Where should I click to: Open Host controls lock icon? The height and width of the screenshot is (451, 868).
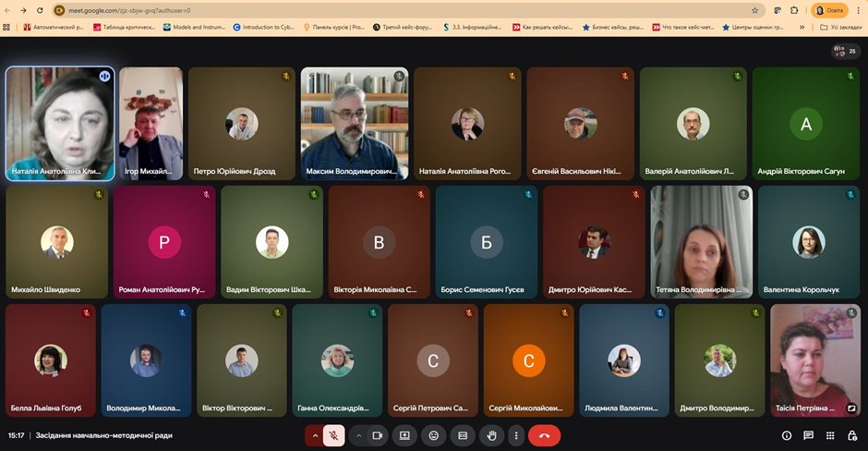[852, 436]
